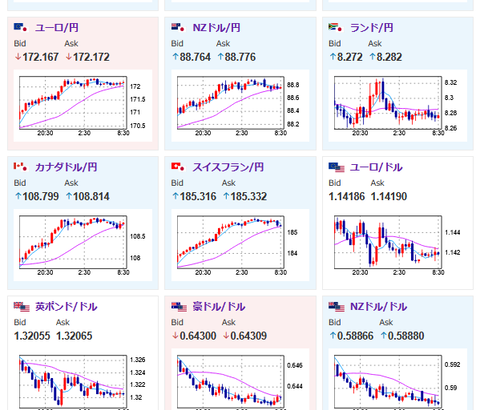The image size is (480, 410).
Task: Click the Canadian Dollar/Yen flag icon
Action: pyautogui.click(x=20, y=167)
